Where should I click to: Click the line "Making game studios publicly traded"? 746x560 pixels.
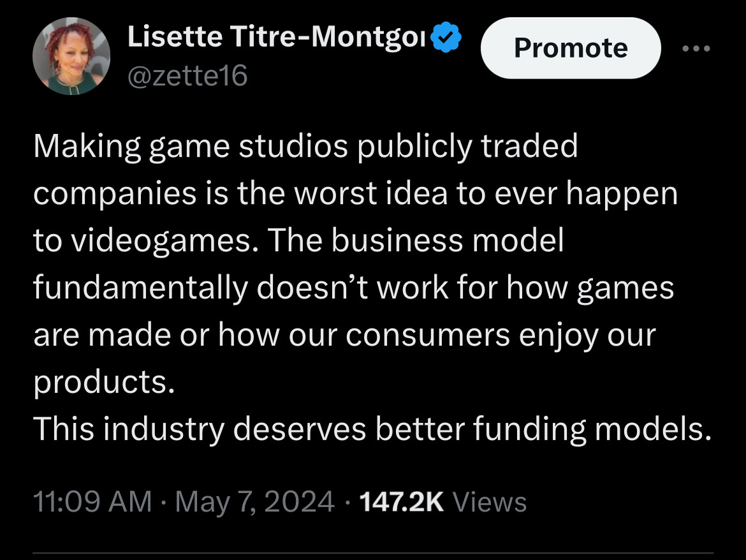305,146
